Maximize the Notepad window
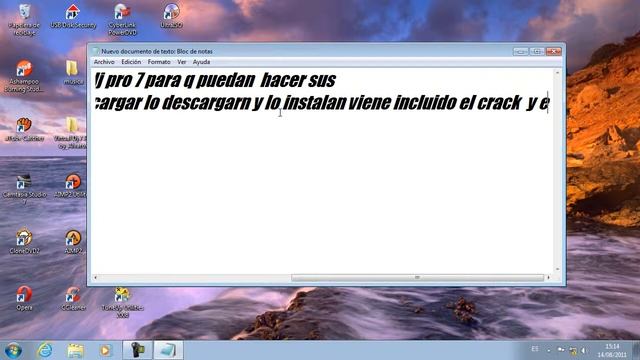 point(537,51)
